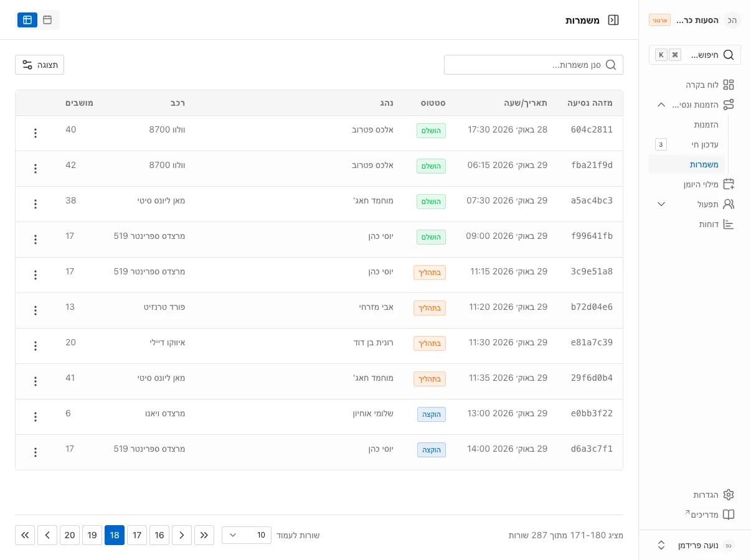Open מילוי היומן in the sidebar
This screenshot has height=560, width=751.
click(695, 184)
